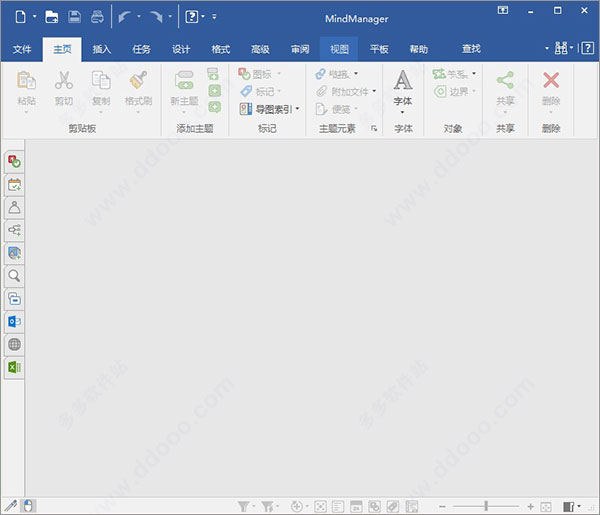Toggle ribbon display options in title bar

[503, 10]
